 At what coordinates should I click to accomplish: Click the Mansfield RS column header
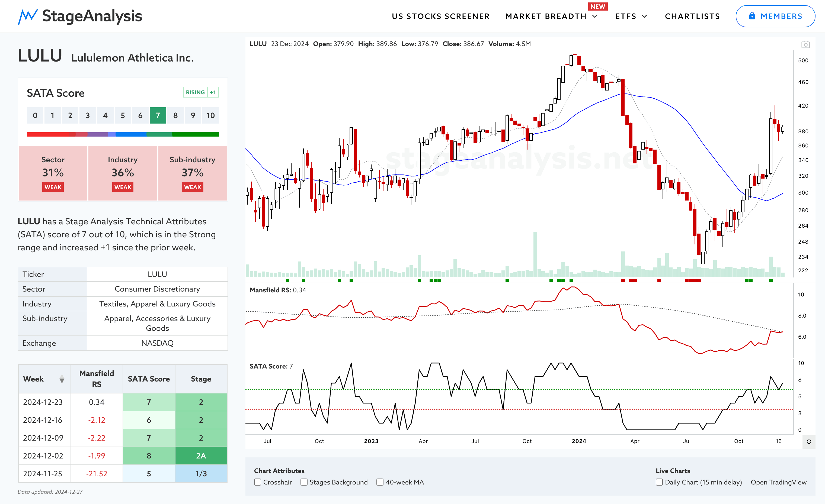(97, 379)
